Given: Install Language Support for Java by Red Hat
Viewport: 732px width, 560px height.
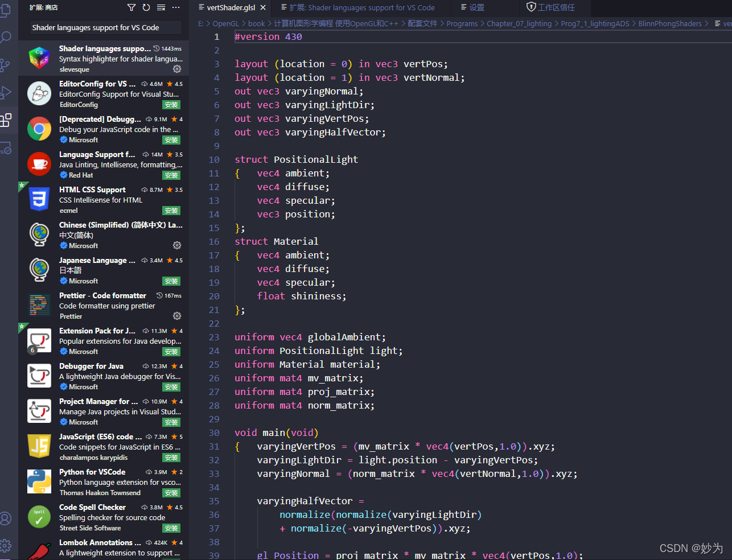Looking at the screenshot, I should click(x=171, y=175).
